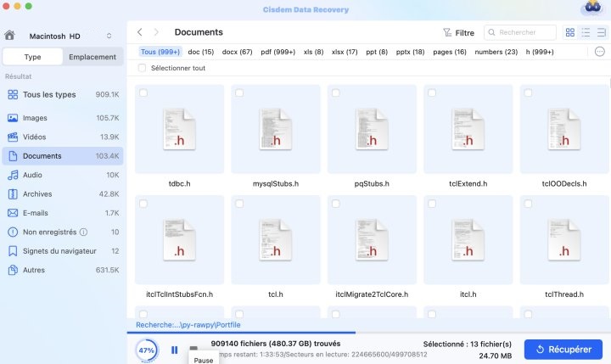The height and width of the screenshot is (364, 611).
Task: Filter by ppt (8) format
Action: pyautogui.click(x=377, y=52)
